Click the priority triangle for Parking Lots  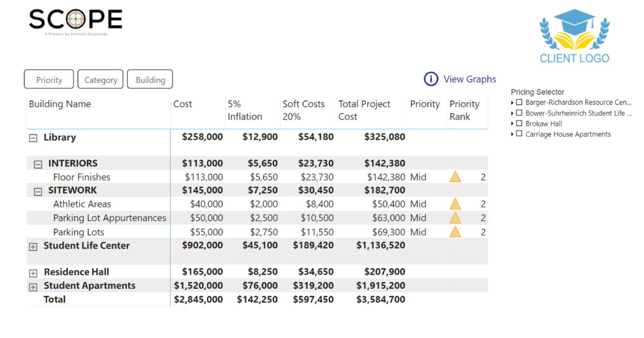(x=455, y=232)
